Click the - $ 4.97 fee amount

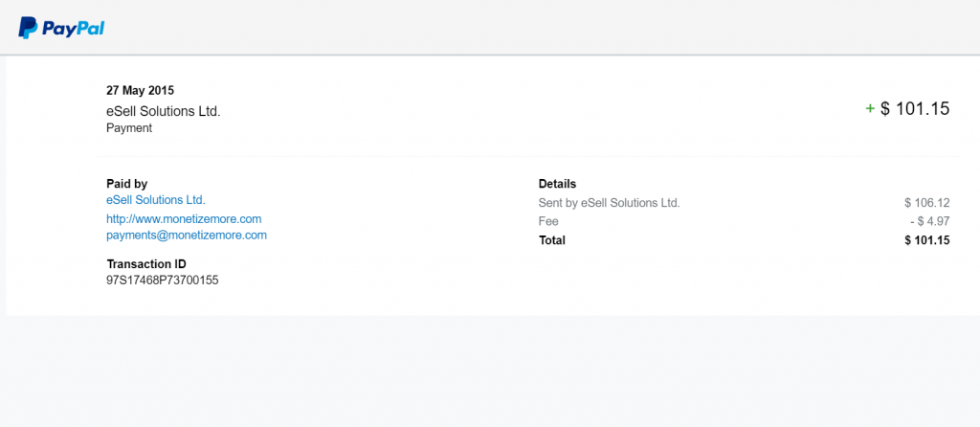tap(930, 221)
